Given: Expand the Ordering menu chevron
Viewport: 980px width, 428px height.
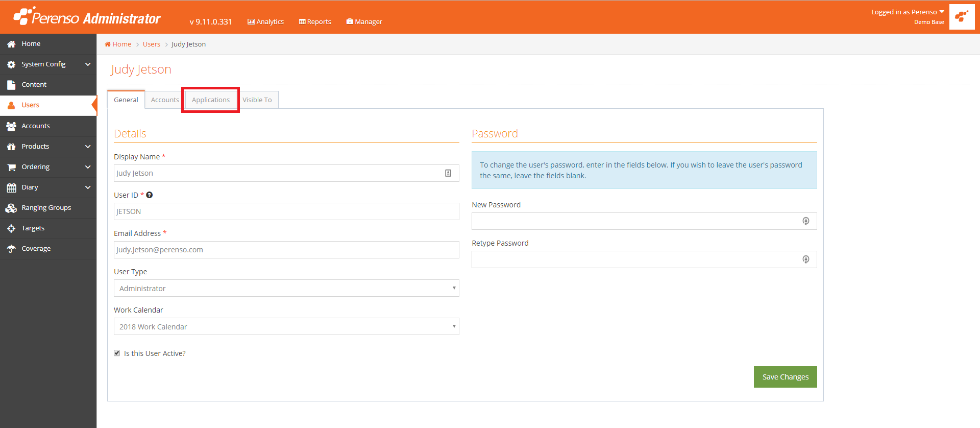Looking at the screenshot, I should 88,167.
